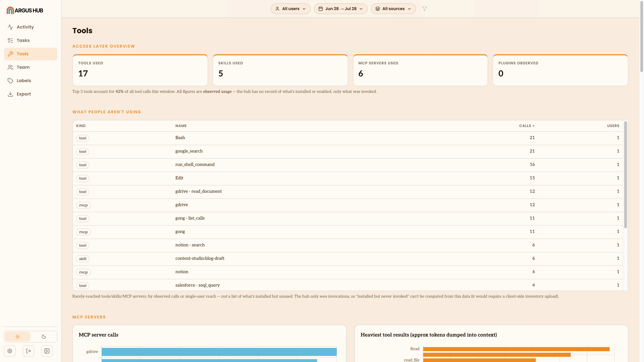Click the salesforce · soql_query row
644x362 pixels.
tap(348, 285)
